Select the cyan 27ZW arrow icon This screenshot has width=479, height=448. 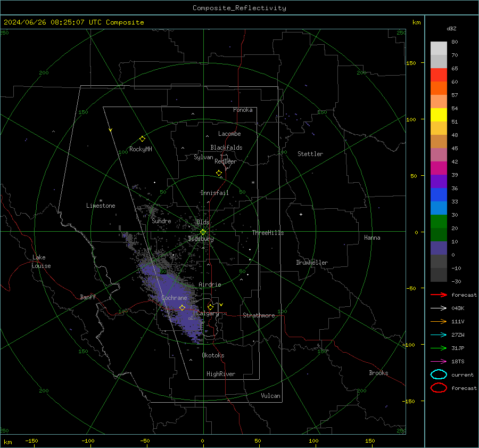(439, 335)
